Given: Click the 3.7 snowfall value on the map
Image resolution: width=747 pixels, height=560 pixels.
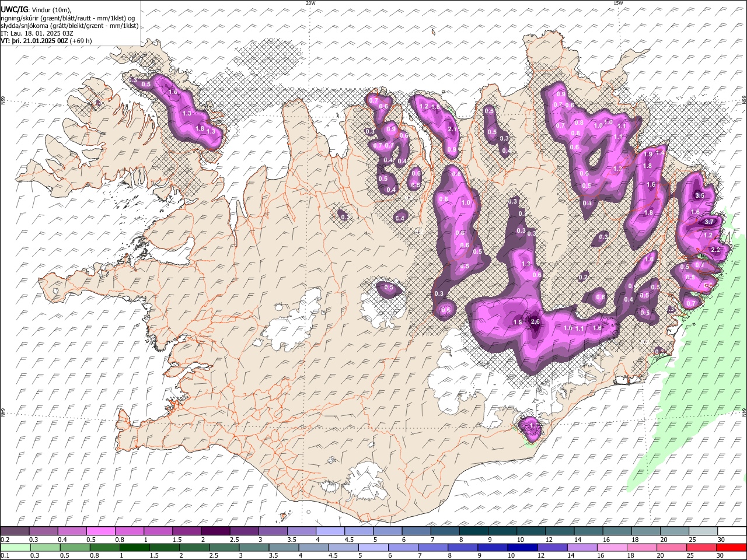Looking at the screenshot, I should point(710,222).
